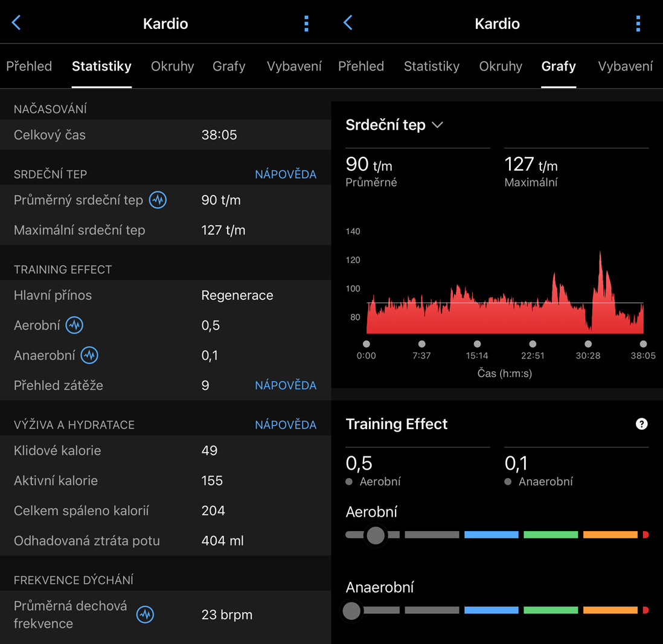Open the three-dot menu in left screen
Image resolution: width=663 pixels, height=644 pixels.
(306, 24)
